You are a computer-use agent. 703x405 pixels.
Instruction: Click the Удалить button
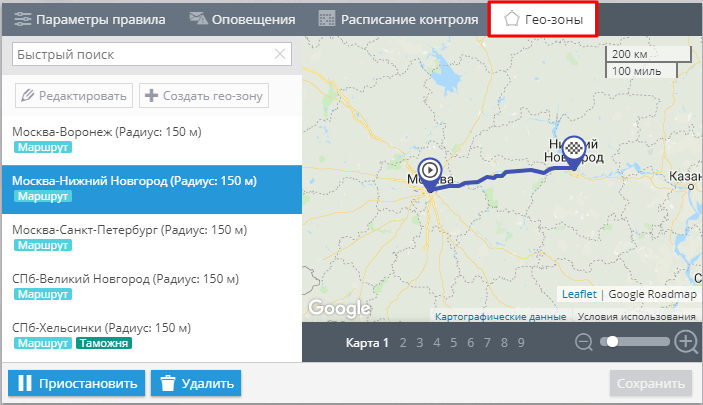pyautogui.click(x=196, y=383)
